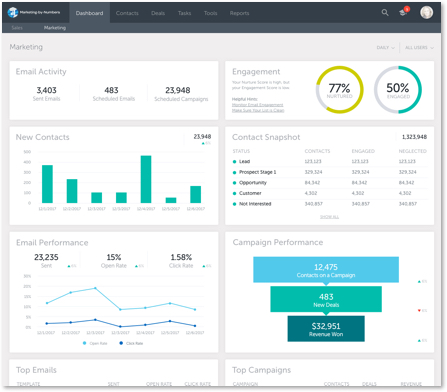Click the Show All link
The height and width of the screenshot is (392, 447).
(x=329, y=217)
